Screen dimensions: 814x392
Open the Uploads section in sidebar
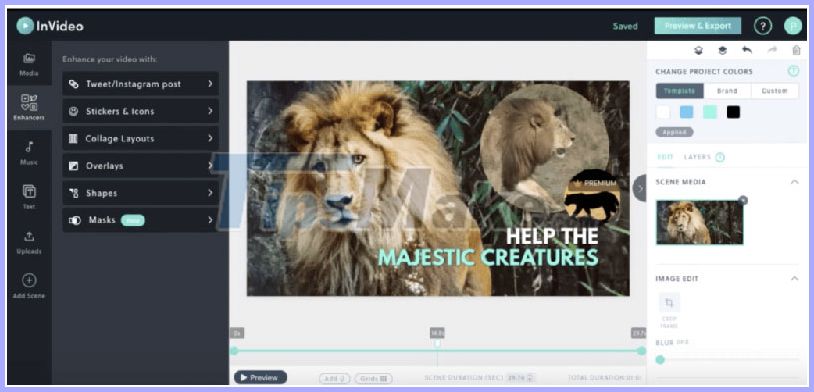[x=29, y=242]
